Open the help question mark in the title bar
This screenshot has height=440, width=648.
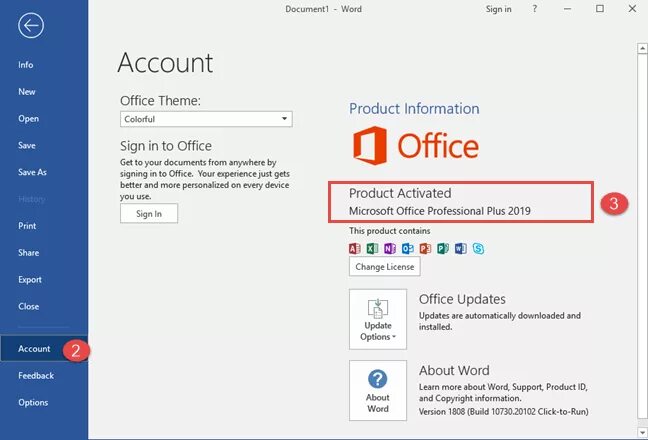535,9
